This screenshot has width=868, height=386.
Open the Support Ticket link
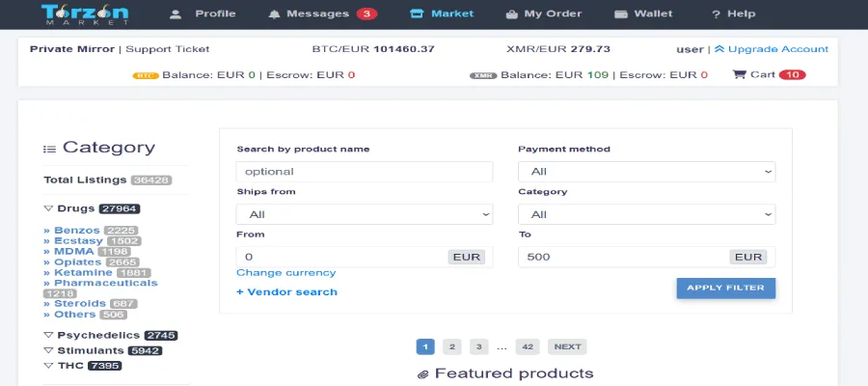pos(168,49)
